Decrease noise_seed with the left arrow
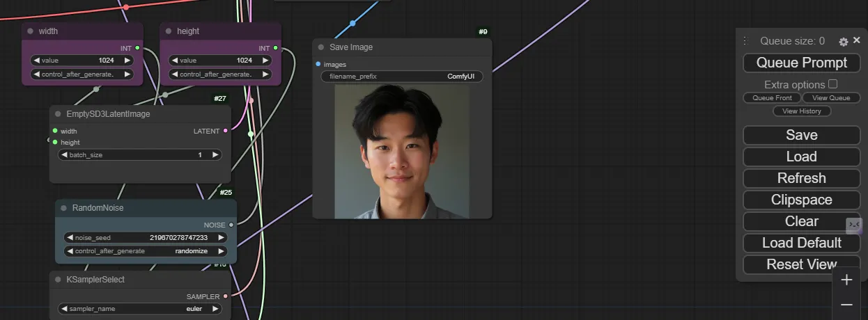The height and width of the screenshot is (320, 868). click(x=70, y=238)
